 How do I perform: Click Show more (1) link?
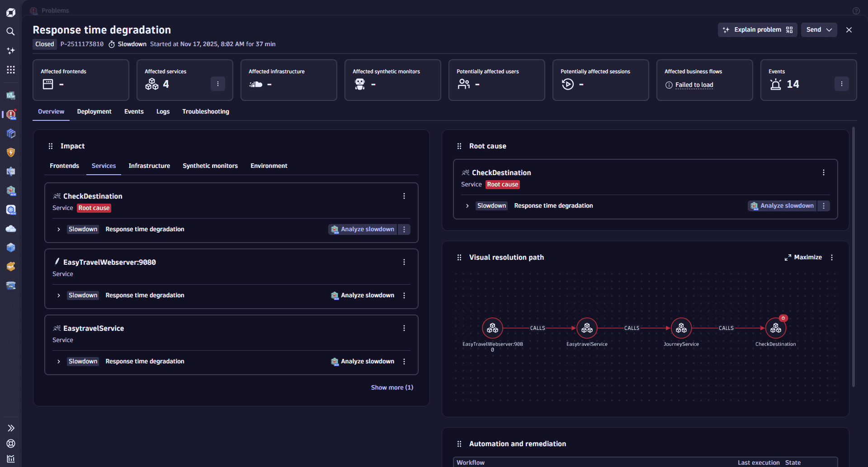[392, 388]
